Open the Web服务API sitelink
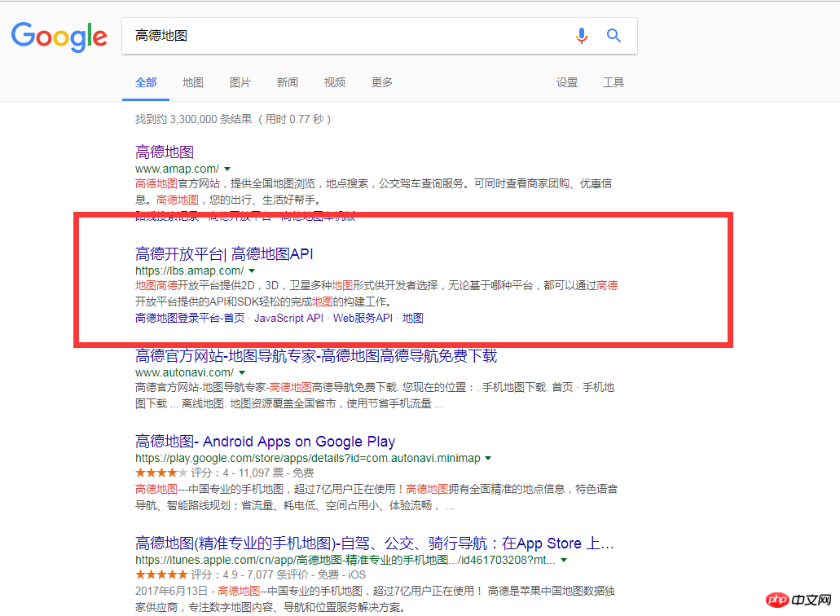The height and width of the screenshot is (616, 840). point(363,318)
